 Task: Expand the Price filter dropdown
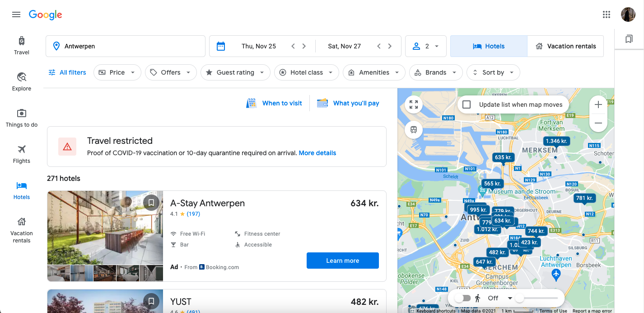pos(117,72)
